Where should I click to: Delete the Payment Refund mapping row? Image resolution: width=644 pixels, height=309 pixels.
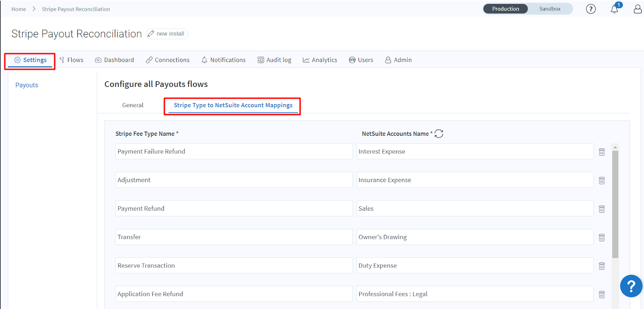(x=602, y=209)
